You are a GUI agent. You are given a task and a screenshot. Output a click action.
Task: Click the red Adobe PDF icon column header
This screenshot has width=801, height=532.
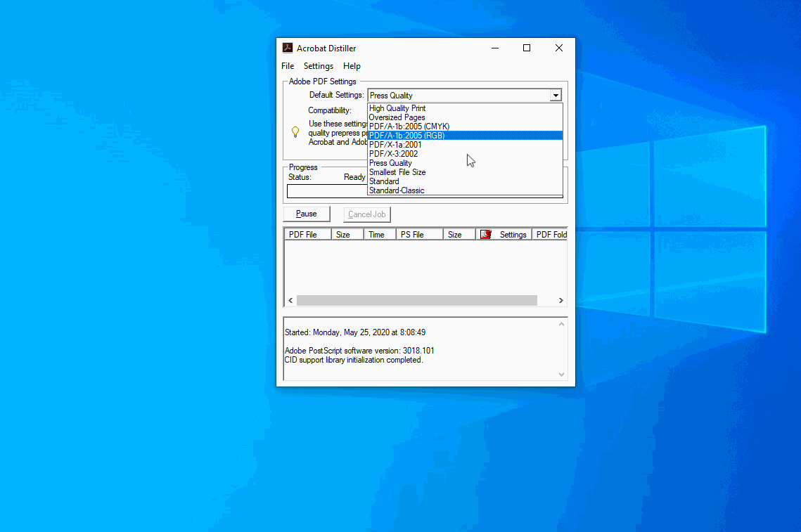pos(486,234)
